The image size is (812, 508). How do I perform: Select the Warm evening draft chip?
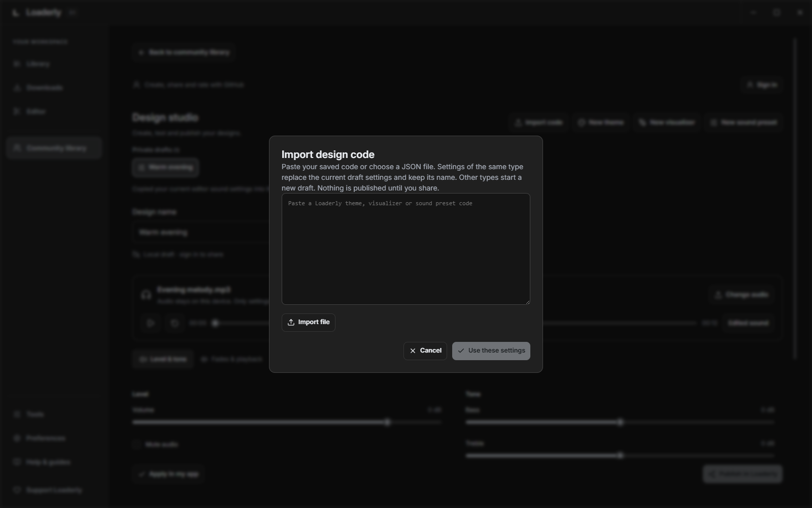[x=165, y=167]
